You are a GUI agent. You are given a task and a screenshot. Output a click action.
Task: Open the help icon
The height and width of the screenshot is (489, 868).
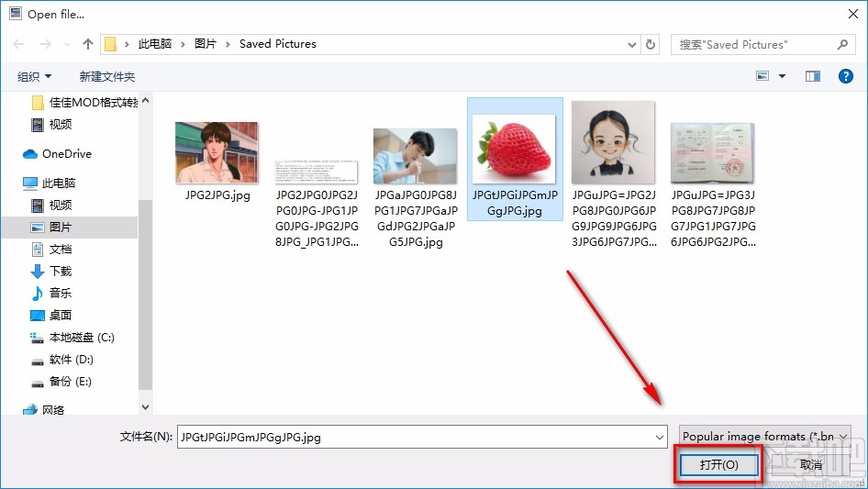845,76
